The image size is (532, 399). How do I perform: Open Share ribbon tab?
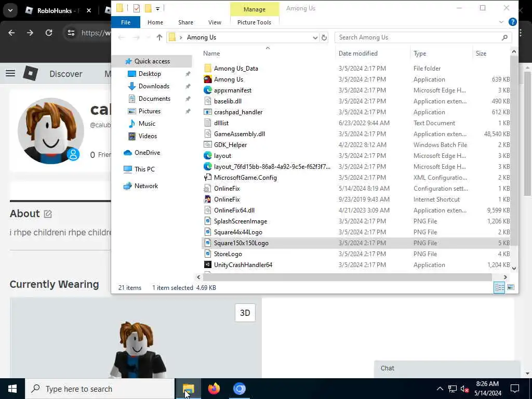pos(185,22)
